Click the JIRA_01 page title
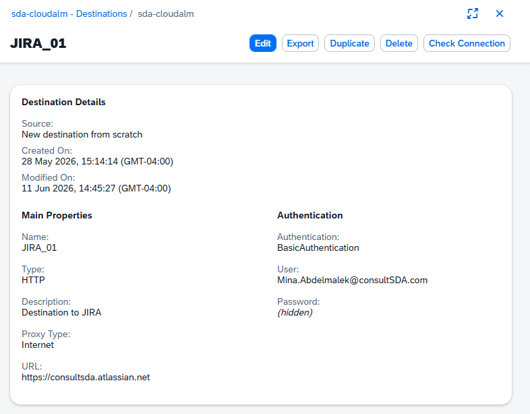Viewport: 530px width, 414px height. point(38,43)
